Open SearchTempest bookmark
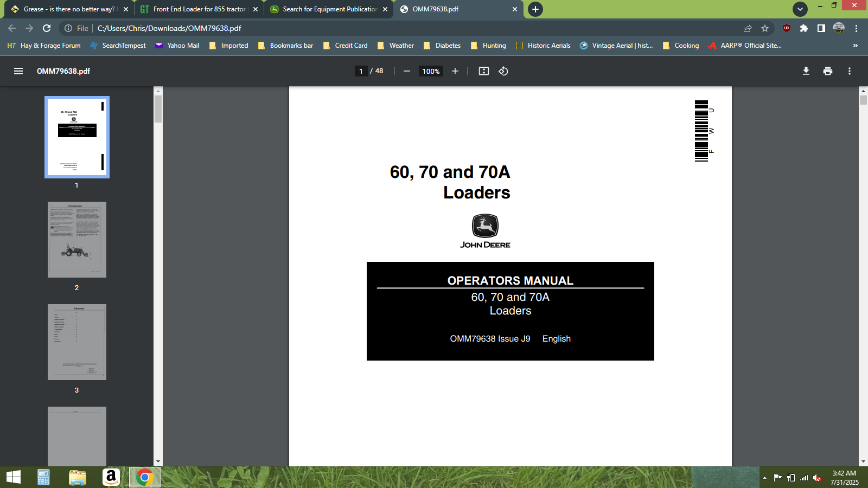The image size is (868, 488). (118, 46)
